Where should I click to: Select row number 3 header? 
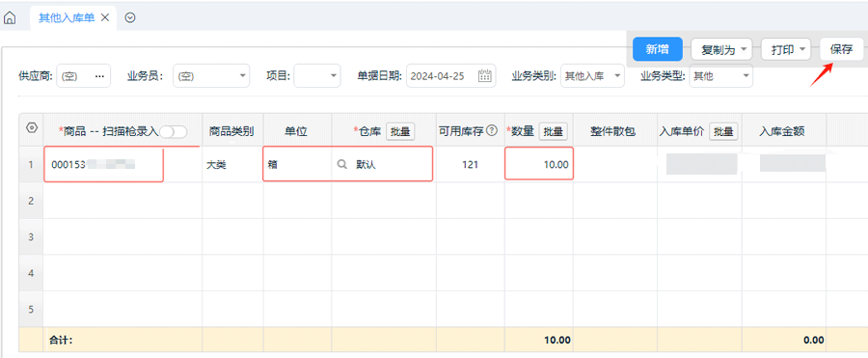(31, 236)
